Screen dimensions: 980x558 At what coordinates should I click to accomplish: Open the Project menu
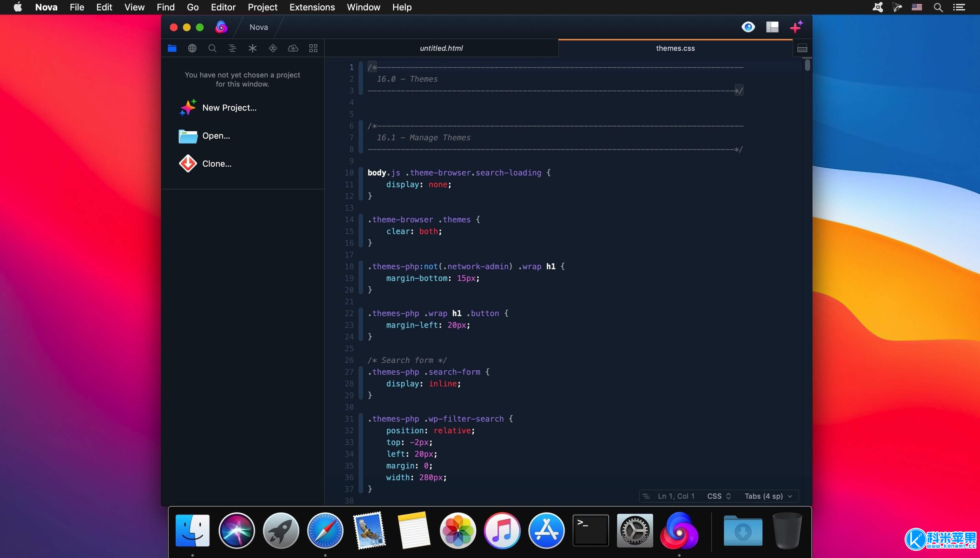262,7
